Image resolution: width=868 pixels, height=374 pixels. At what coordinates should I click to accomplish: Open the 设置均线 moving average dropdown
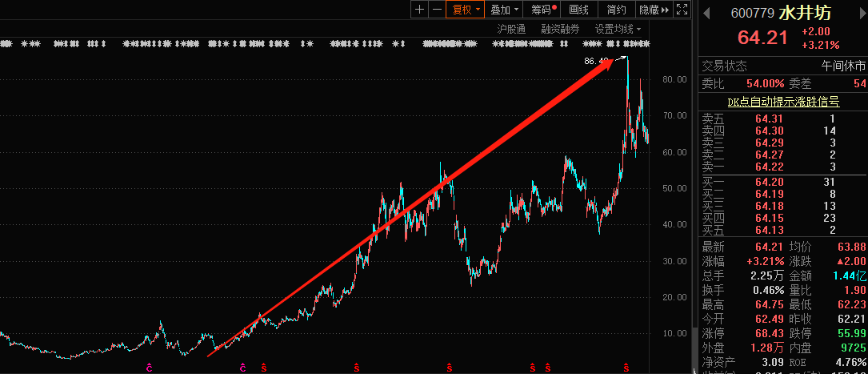point(617,29)
